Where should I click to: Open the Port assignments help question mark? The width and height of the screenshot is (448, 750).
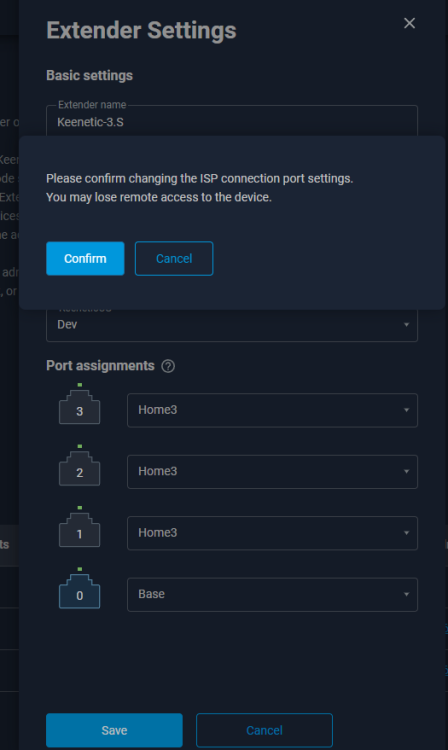click(168, 366)
